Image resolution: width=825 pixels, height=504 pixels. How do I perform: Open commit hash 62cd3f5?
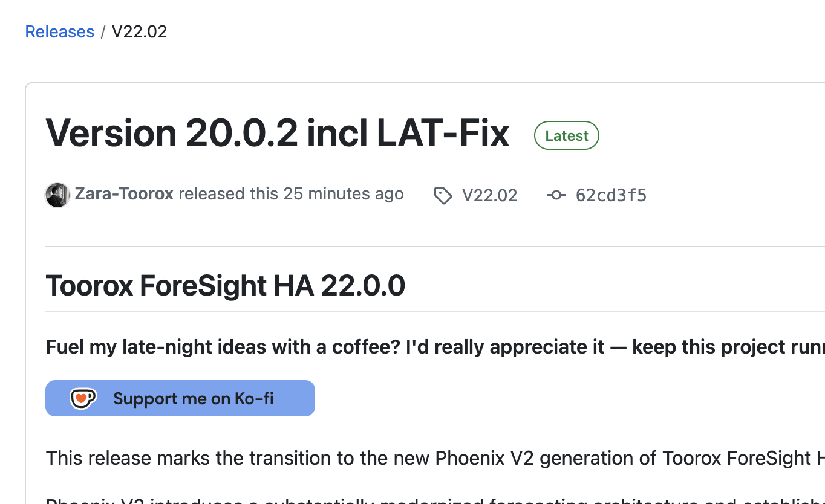pos(611,195)
